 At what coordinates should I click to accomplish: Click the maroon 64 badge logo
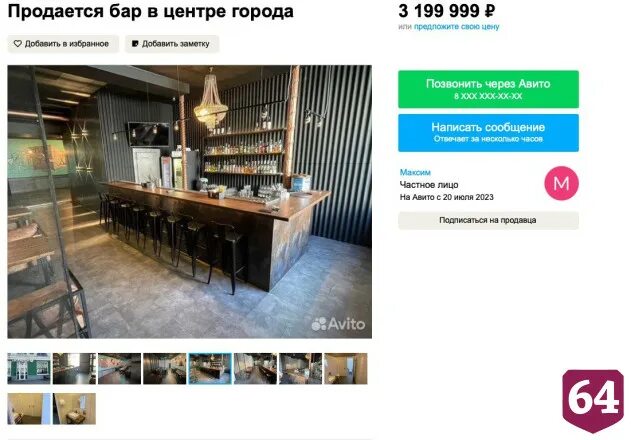click(593, 401)
